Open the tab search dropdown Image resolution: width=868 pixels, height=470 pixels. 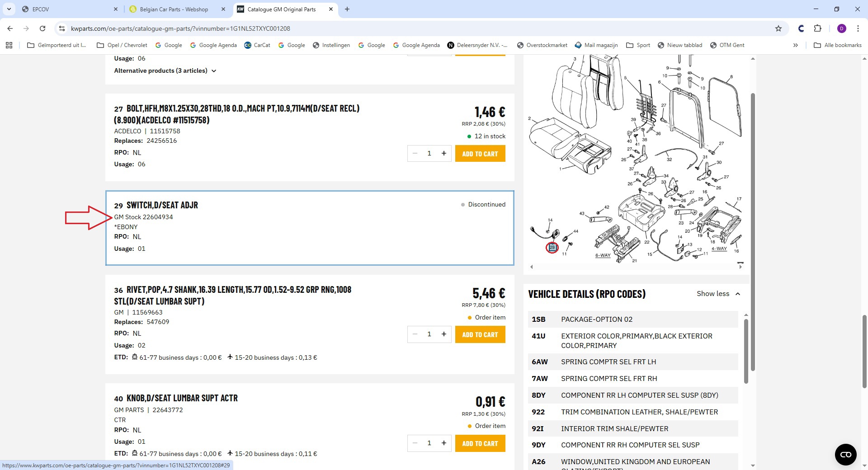coord(9,9)
